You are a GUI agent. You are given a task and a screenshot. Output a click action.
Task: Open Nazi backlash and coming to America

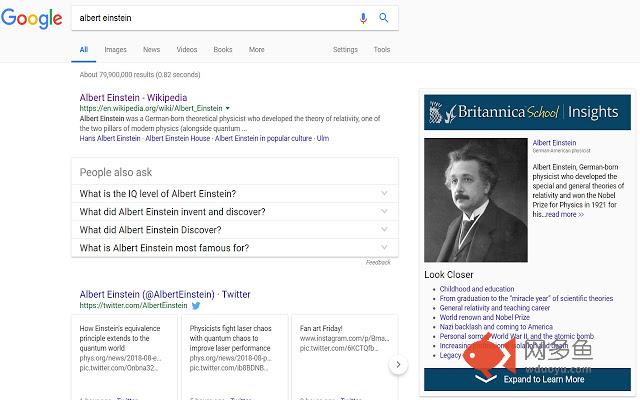click(x=496, y=327)
